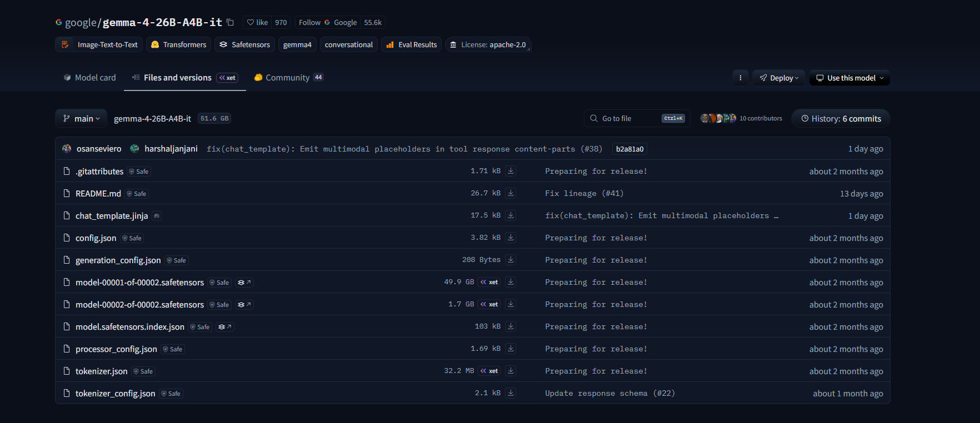
Task: Open safetensors viewer for model-00002-of-00002
Action: [244, 305]
